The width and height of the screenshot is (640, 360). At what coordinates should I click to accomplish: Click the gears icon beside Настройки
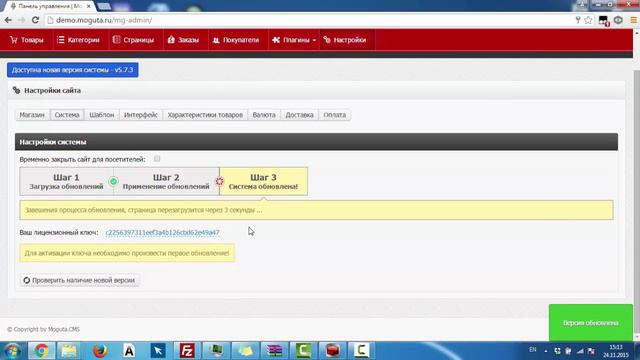click(327, 40)
